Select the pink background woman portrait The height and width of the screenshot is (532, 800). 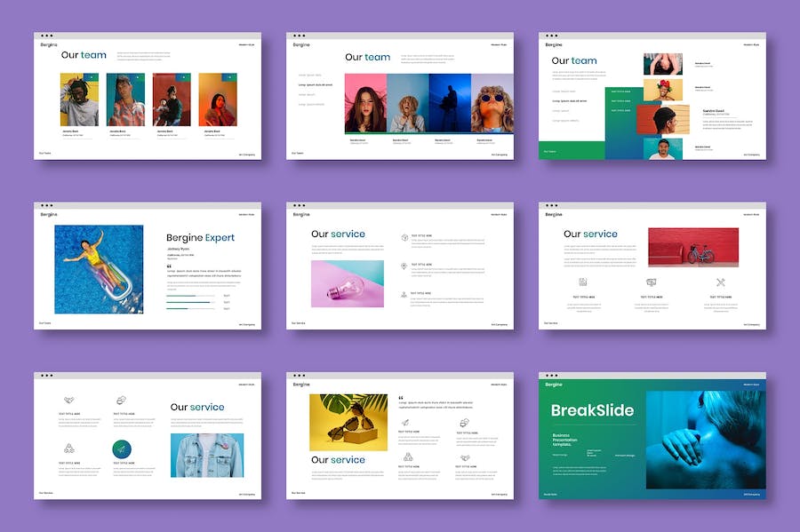365,103
